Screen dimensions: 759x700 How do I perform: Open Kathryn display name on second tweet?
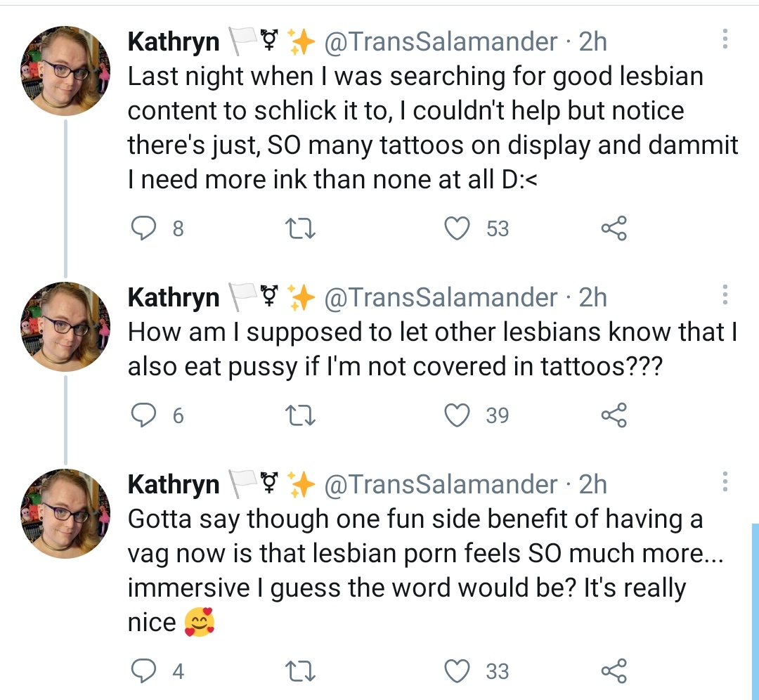click(x=174, y=297)
